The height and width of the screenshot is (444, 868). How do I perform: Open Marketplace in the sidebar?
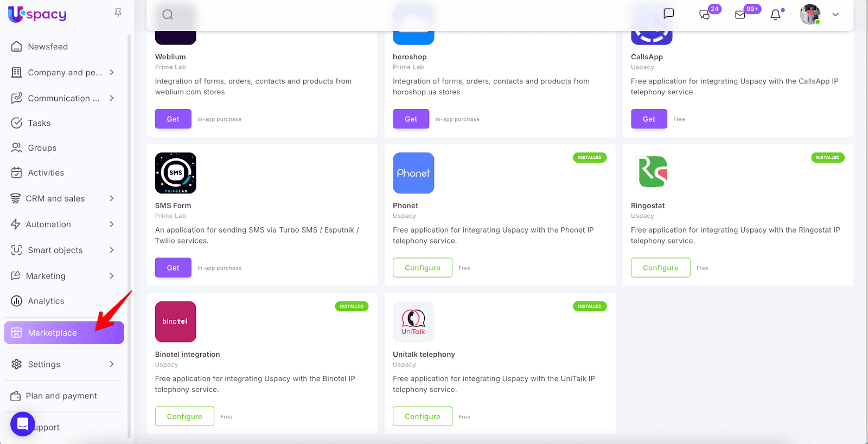coord(53,333)
